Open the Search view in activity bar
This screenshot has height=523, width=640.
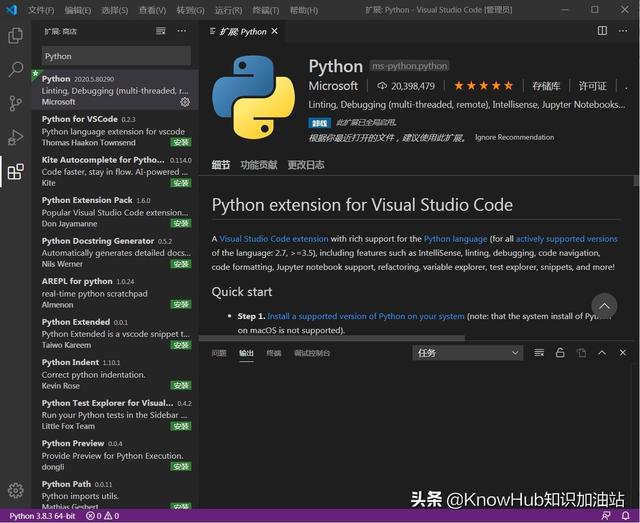tap(16, 69)
